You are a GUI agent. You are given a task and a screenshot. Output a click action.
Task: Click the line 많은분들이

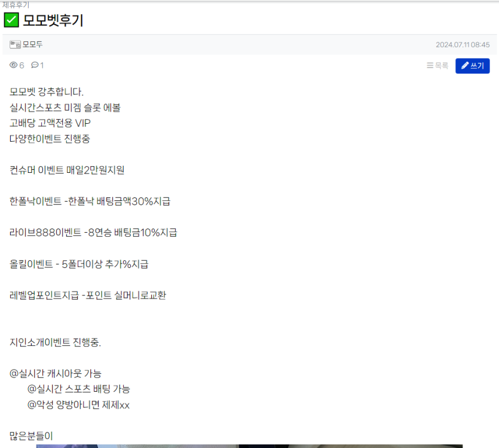(31, 436)
